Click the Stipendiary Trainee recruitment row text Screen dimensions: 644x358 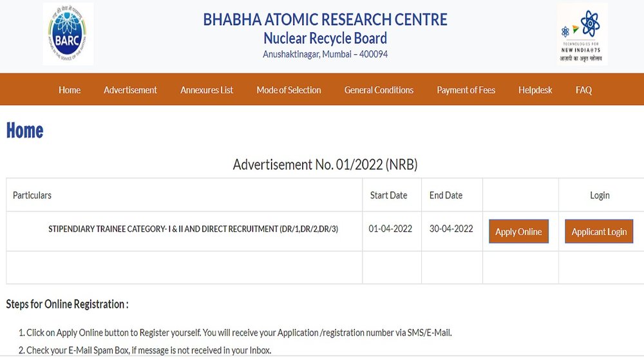click(x=193, y=229)
